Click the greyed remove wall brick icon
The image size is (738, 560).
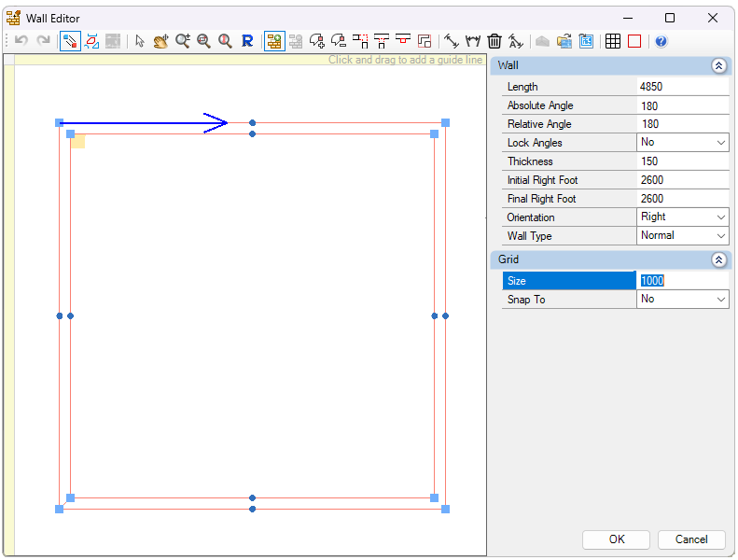click(x=296, y=41)
